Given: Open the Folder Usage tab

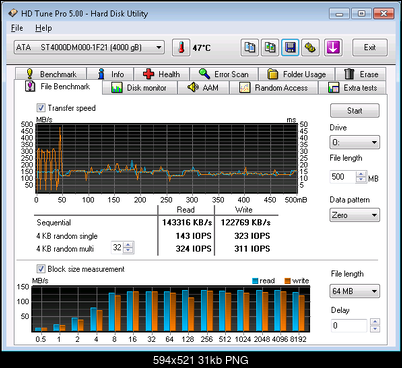Looking at the screenshot, I should [297, 74].
